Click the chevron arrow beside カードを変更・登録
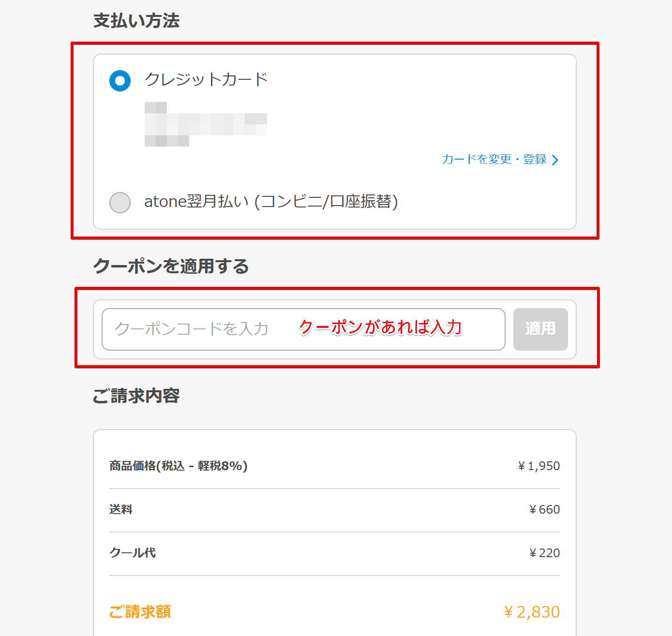 [x=555, y=160]
